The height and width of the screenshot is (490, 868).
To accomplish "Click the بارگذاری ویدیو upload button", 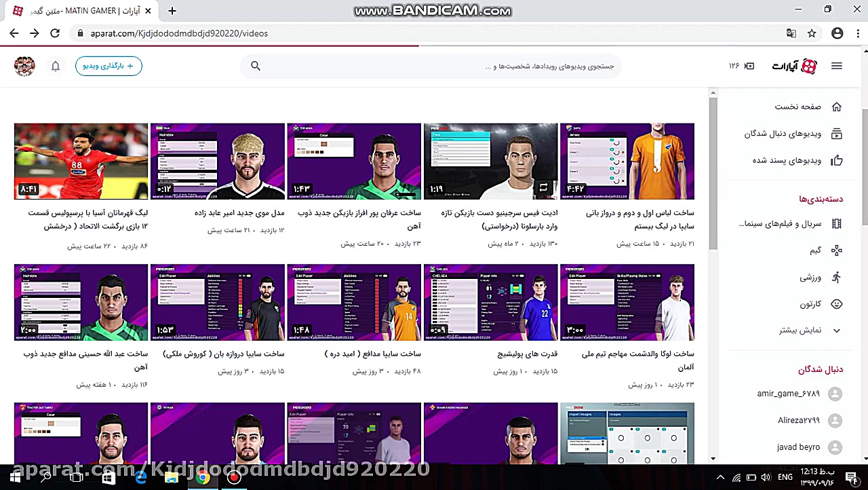I will point(108,66).
